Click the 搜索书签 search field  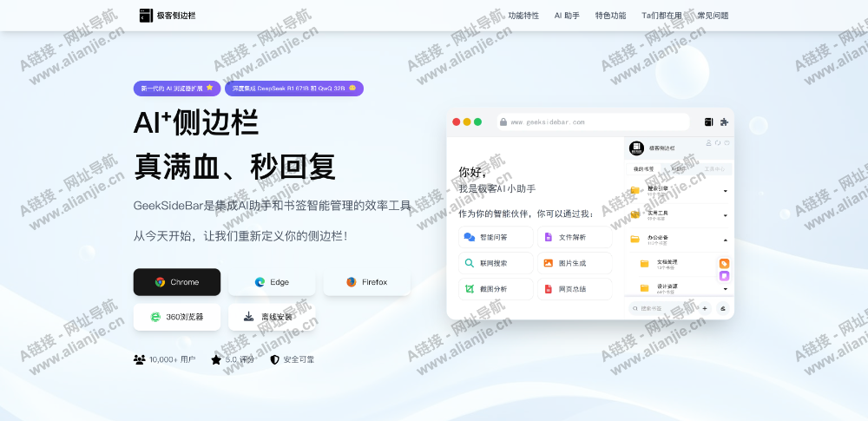(x=661, y=308)
